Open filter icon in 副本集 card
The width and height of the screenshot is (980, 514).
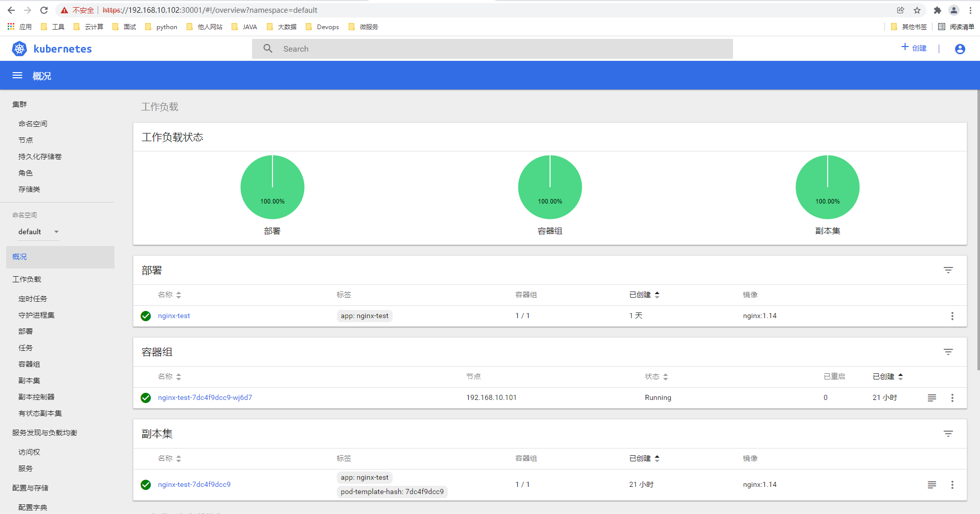coord(948,434)
